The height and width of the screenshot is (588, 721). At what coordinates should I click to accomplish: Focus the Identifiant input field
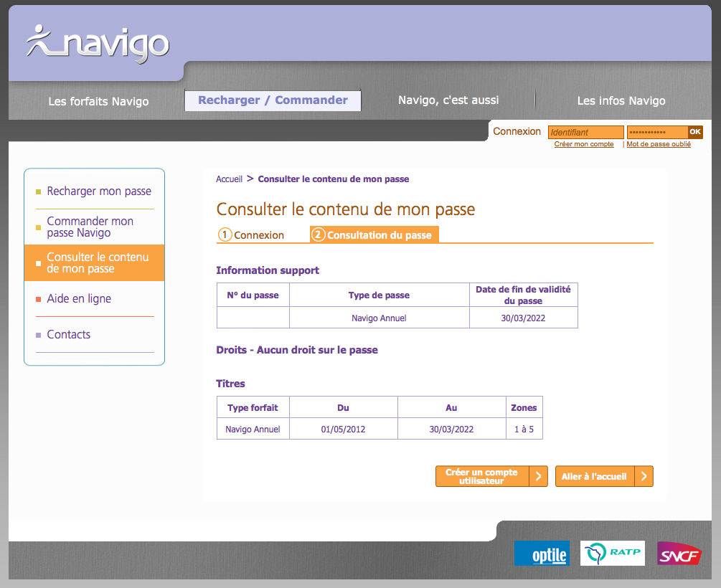(x=585, y=132)
